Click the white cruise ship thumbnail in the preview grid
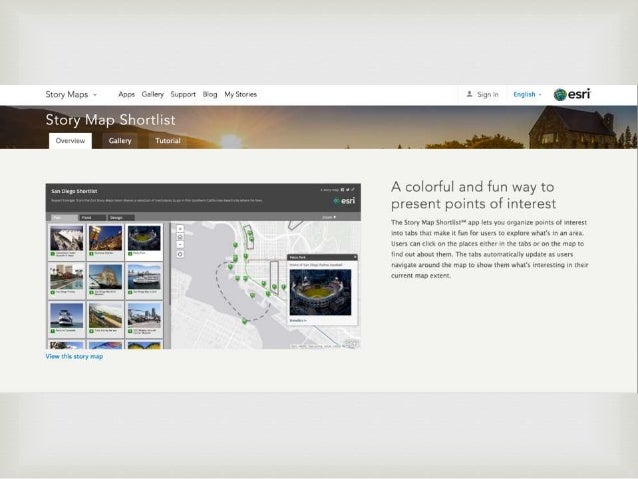This screenshot has width=638, height=479. coord(144,277)
